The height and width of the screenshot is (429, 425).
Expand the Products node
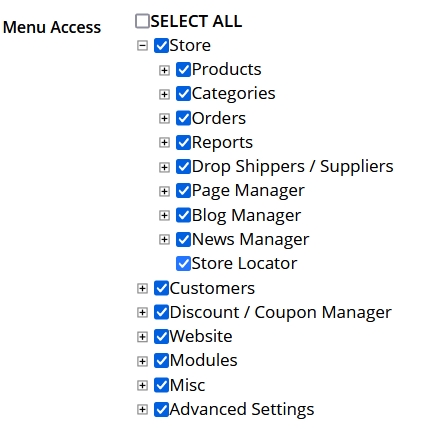(164, 70)
